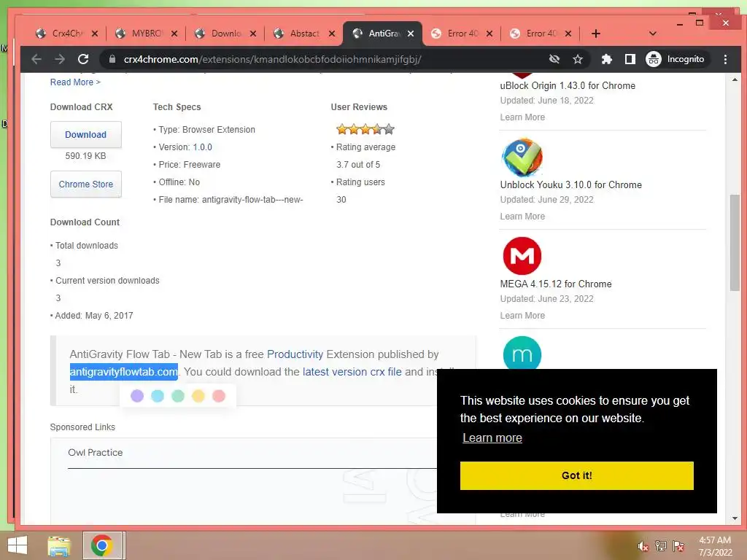This screenshot has height=560, width=747.
Task: Switch to the Crx4Chr tab
Action: click(x=66, y=34)
